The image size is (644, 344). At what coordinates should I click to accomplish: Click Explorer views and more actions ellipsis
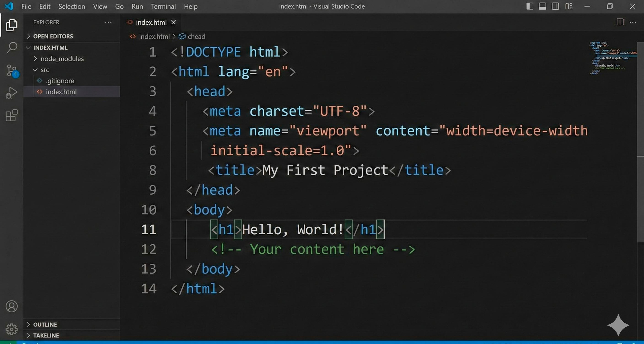108,22
